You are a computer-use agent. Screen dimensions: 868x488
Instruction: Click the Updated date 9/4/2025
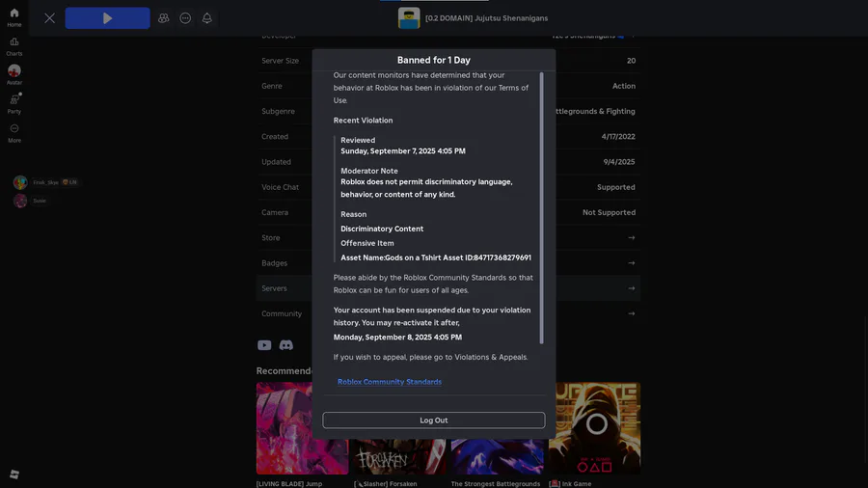[619, 162]
